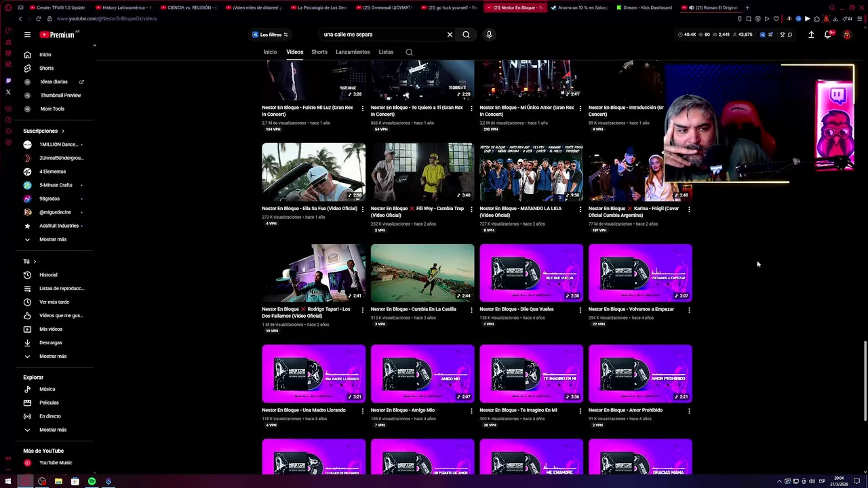Image resolution: width=868 pixels, height=488 pixels.
Task: Open the Cumbia En La Casilla thumbnail
Action: [x=422, y=273]
